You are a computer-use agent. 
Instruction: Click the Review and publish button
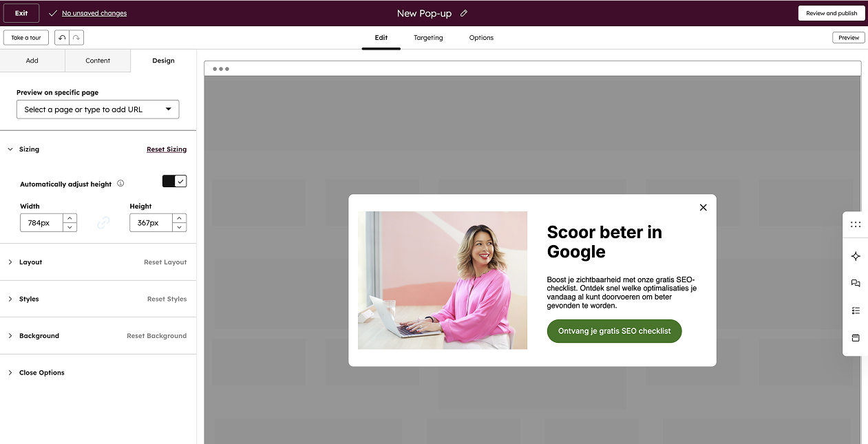point(831,13)
